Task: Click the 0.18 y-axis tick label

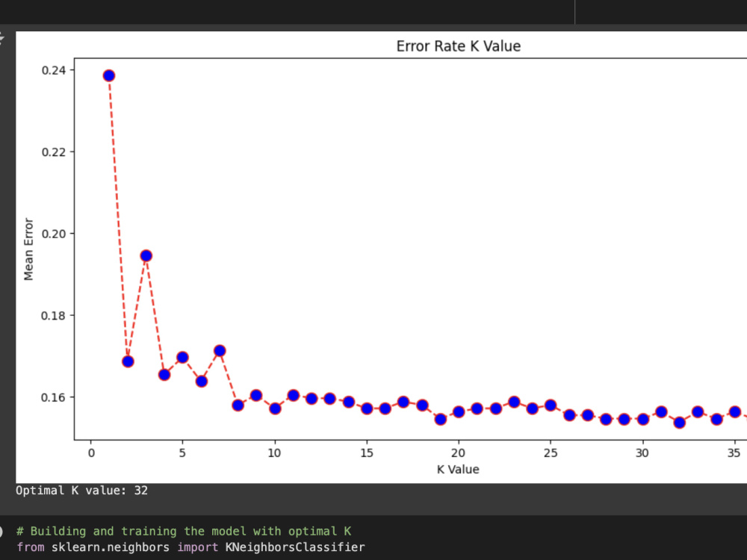Action: [x=54, y=316]
